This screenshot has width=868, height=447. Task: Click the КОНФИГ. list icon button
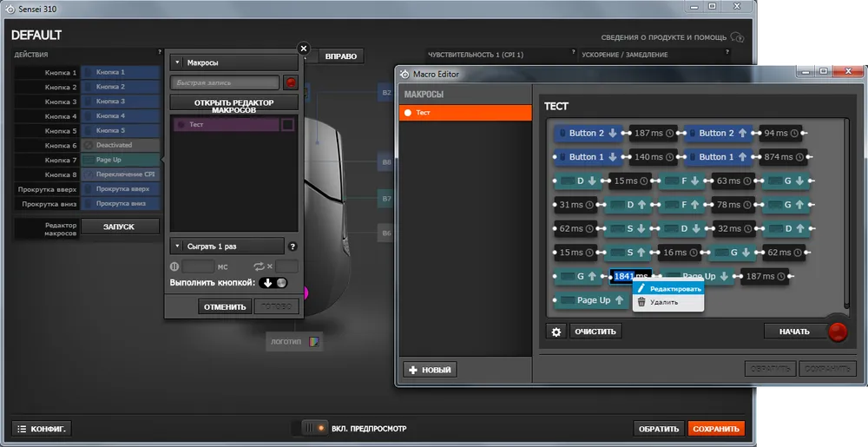pyautogui.click(x=42, y=429)
